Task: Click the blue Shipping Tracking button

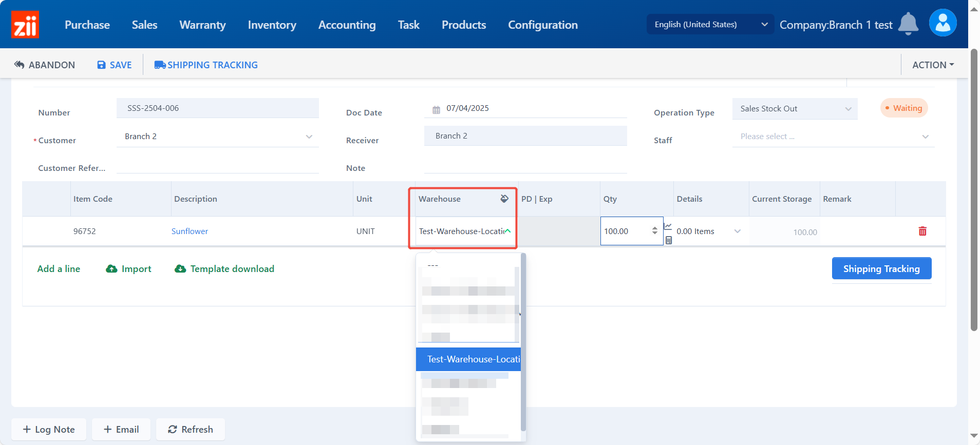Action: 881,268
